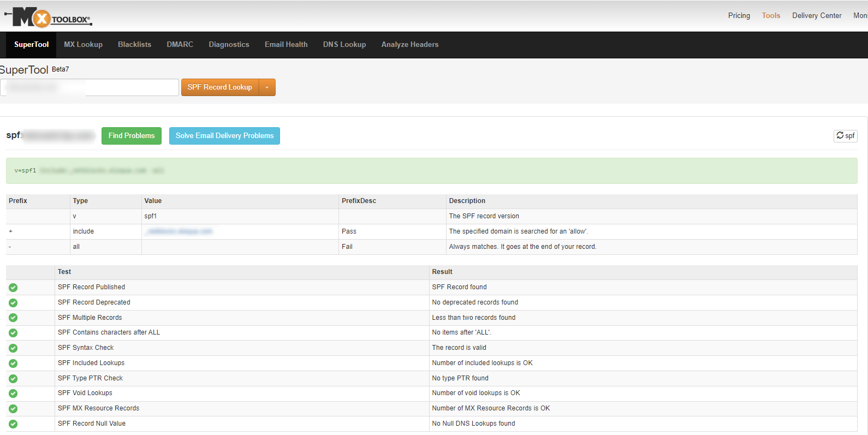Viewport: 868px width, 435px height.
Task: Switch to DNS Lookup tab
Action: point(344,45)
